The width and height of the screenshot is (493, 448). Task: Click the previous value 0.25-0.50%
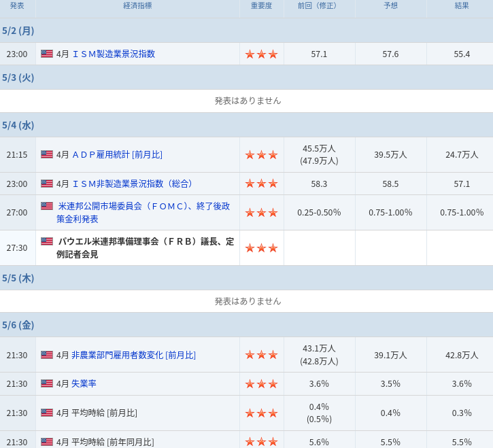[319, 213]
